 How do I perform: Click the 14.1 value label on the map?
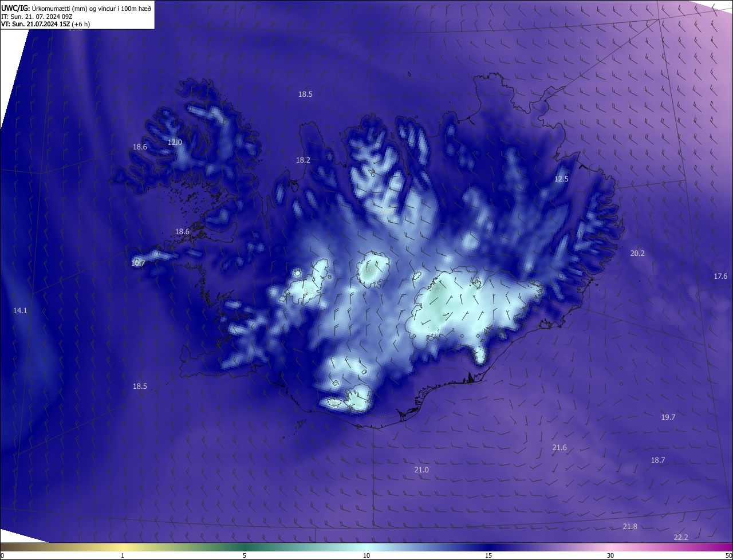coord(20,310)
